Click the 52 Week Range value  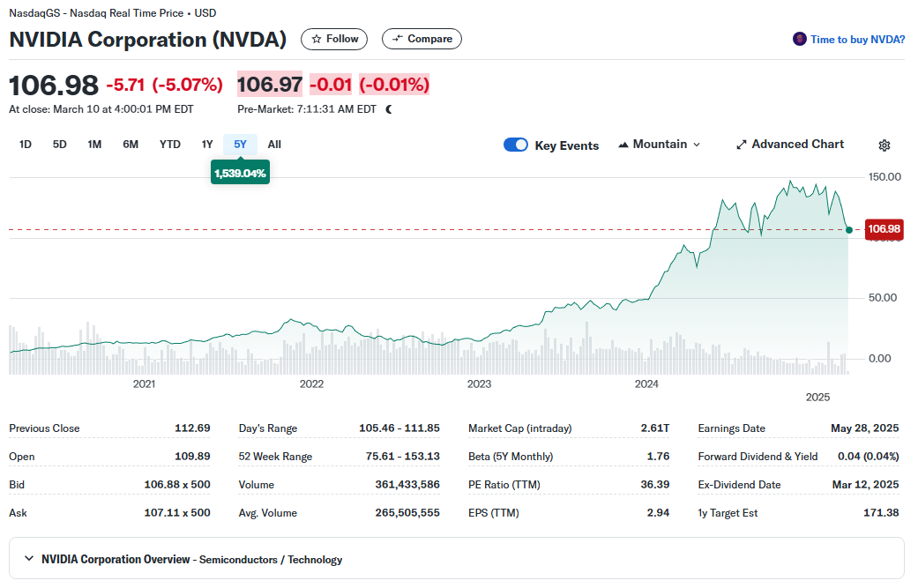click(x=403, y=457)
